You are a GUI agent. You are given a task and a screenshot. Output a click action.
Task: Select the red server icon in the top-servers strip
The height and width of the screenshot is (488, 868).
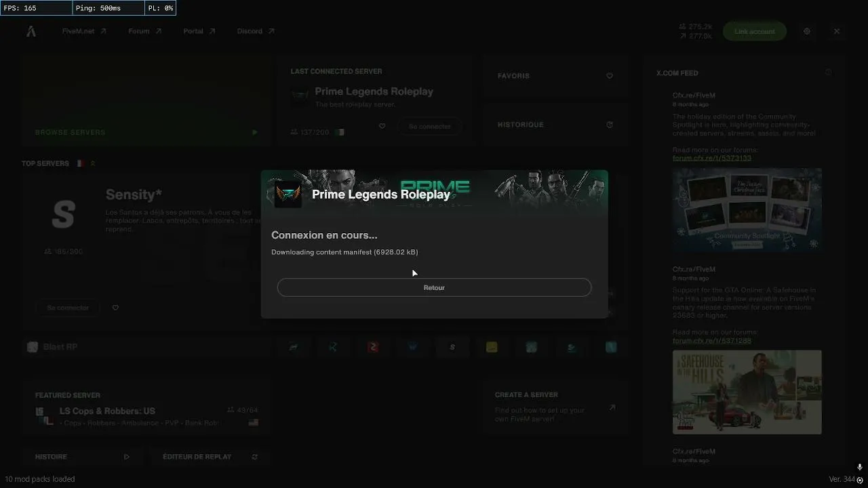372,347
